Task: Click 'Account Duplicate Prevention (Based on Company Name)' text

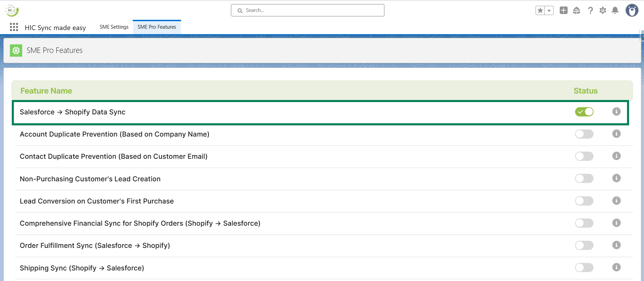Action: pyautogui.click(x=115, y=134)
